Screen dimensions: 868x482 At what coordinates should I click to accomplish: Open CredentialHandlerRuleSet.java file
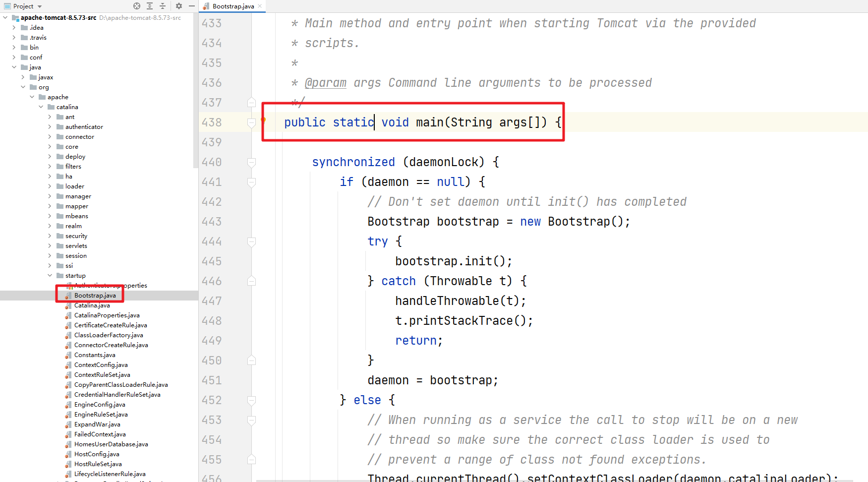(117, 394)
